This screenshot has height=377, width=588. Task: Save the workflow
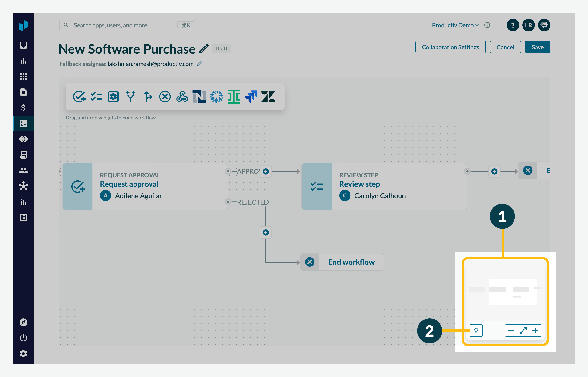[537, 47]
